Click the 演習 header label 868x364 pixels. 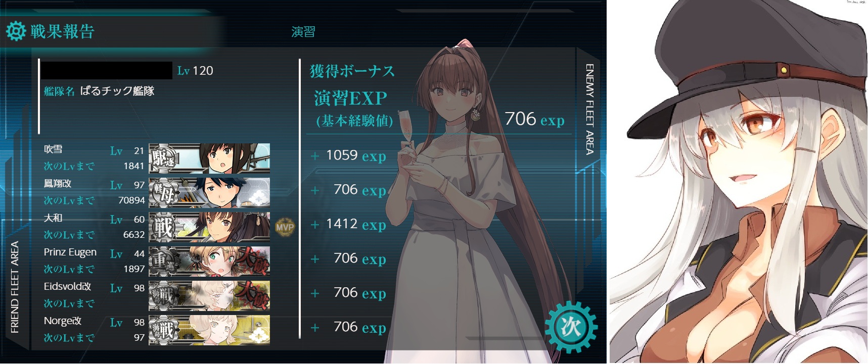pos(303,32)
